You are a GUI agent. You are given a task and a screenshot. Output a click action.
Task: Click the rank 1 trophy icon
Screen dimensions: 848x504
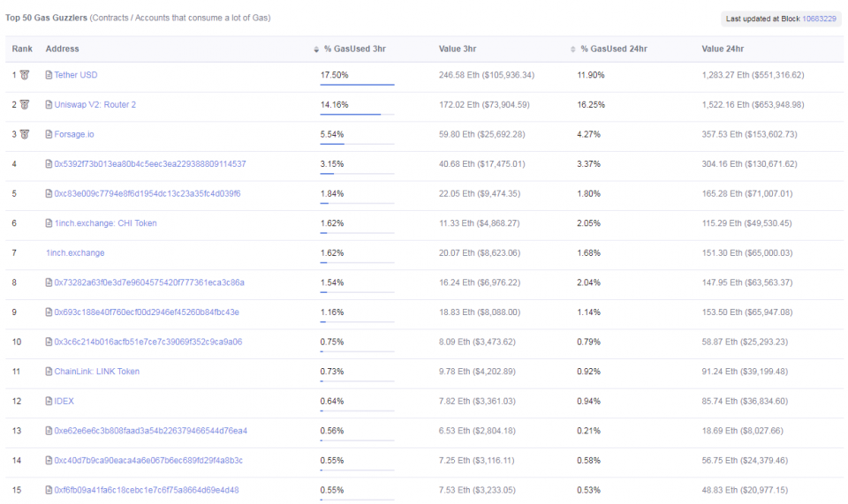click(25, 75)
